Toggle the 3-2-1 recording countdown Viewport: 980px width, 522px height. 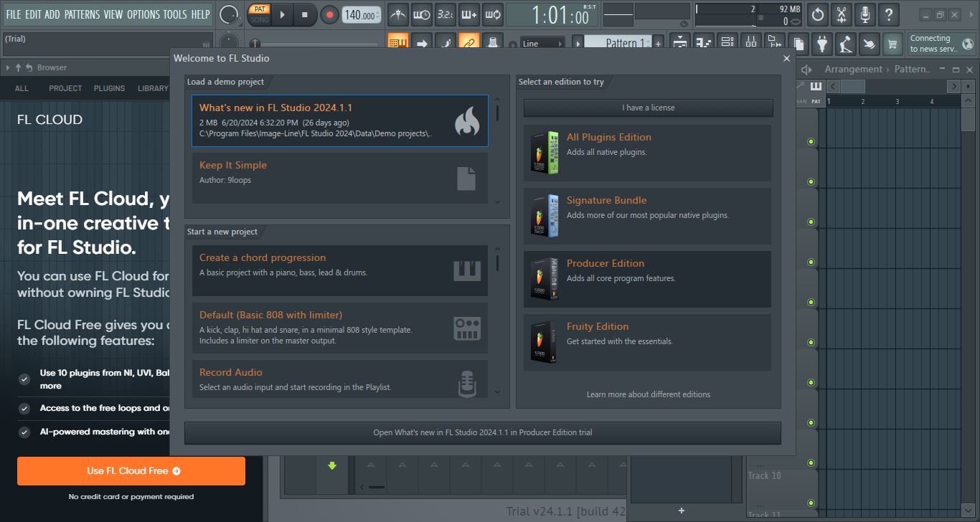445,14
